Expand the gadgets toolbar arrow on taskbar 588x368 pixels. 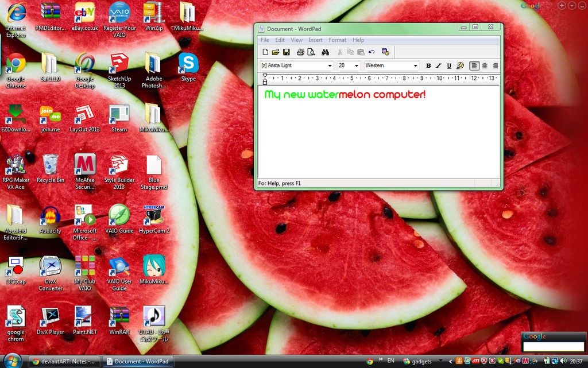(440, 360)
